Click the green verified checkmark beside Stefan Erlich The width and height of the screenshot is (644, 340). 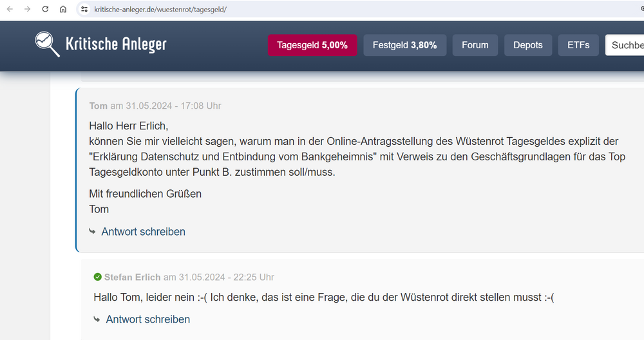pyautogui.click(x=97, y=277)
